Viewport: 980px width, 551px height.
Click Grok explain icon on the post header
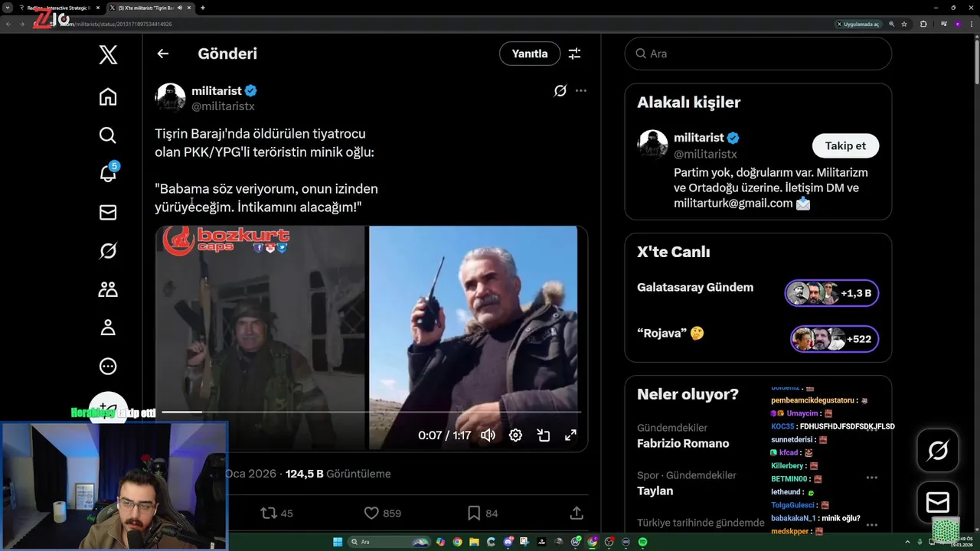pyautogui.click(x=560, y=91)
